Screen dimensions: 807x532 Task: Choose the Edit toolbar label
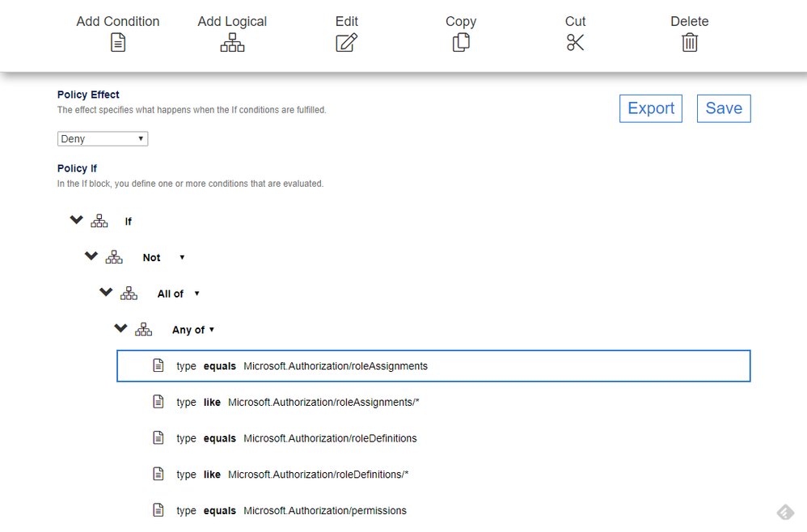(x=346, y=21)
